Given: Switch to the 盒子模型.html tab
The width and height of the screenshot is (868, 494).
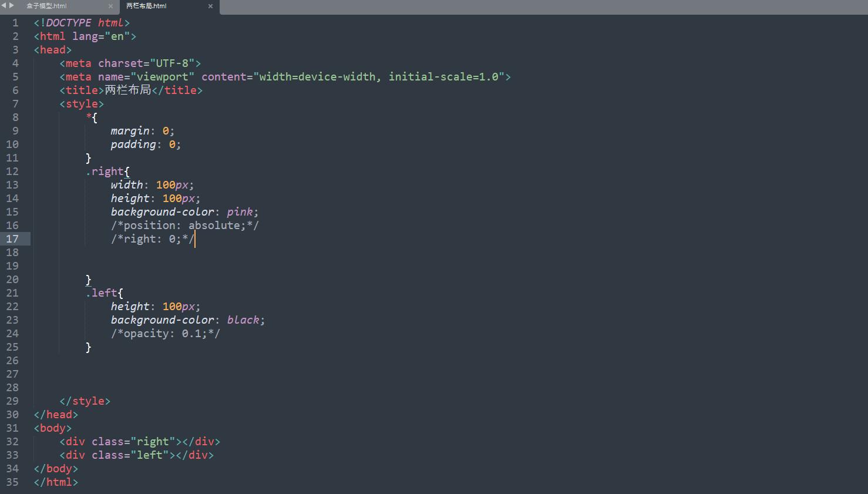Looking at the screenshot, I should coord(46,6).
